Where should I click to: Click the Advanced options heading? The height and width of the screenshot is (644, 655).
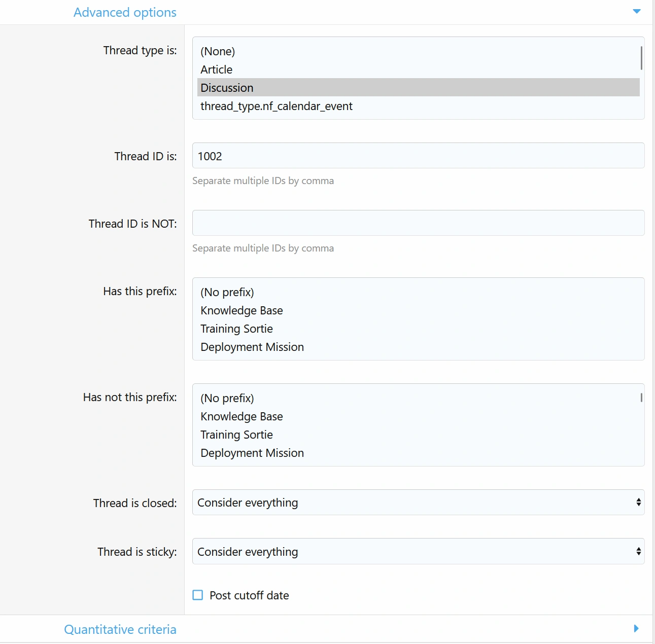pyautogui.click(x=125, y=12)
